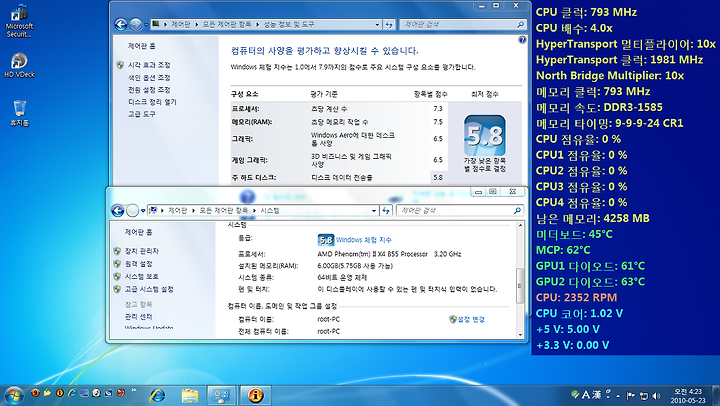Image resolution: width=720 pixels, height=406 pixels.
Task: Open the Microsoft Security desktop shortcut
Action: tap(19, 21)
